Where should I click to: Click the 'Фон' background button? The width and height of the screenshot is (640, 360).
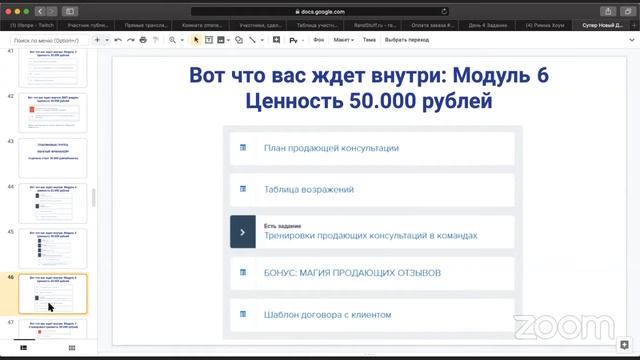318,40
